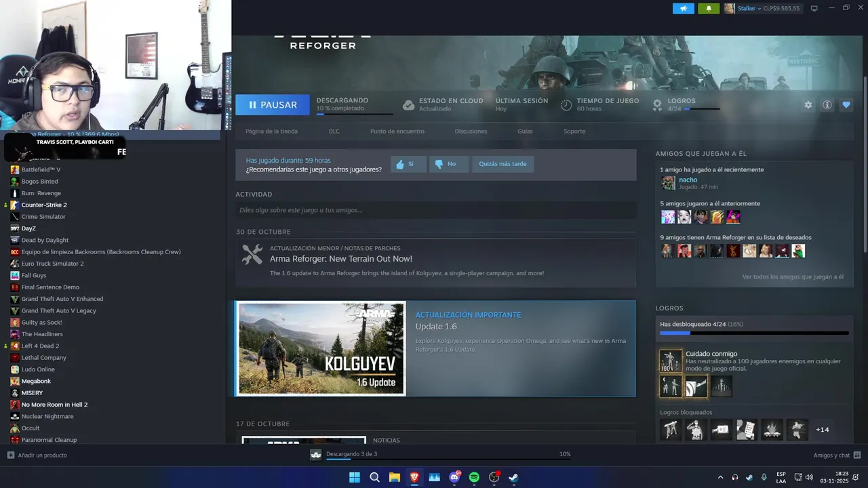
Task: Click the Big Picture mode monitor icon
Action: (814, 8)
